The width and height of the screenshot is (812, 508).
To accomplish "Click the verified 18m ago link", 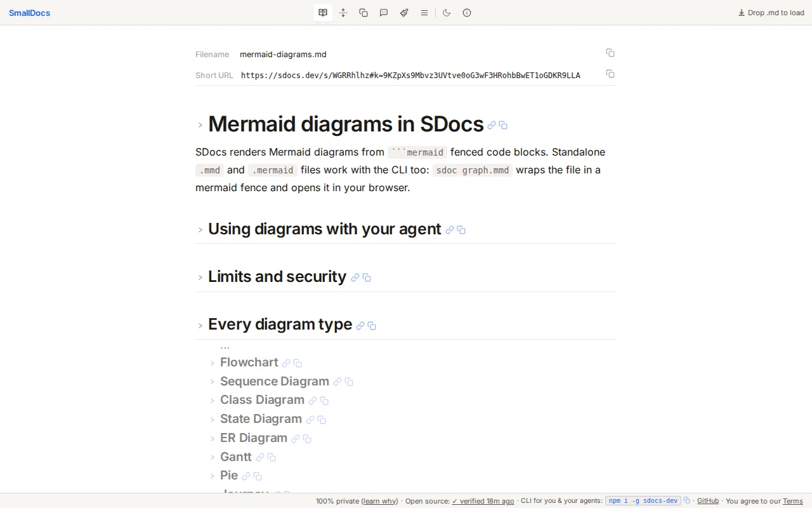I will point(483,501).
